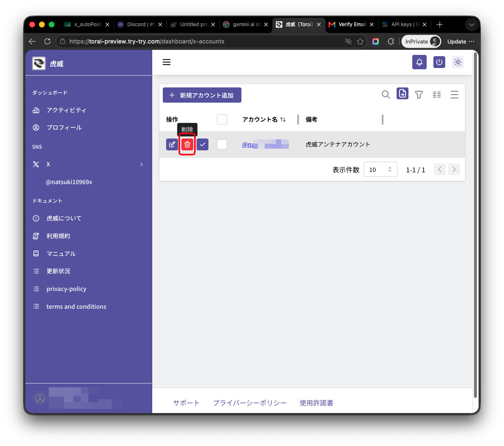Bookmark page with the star icon

click(360, 41)
